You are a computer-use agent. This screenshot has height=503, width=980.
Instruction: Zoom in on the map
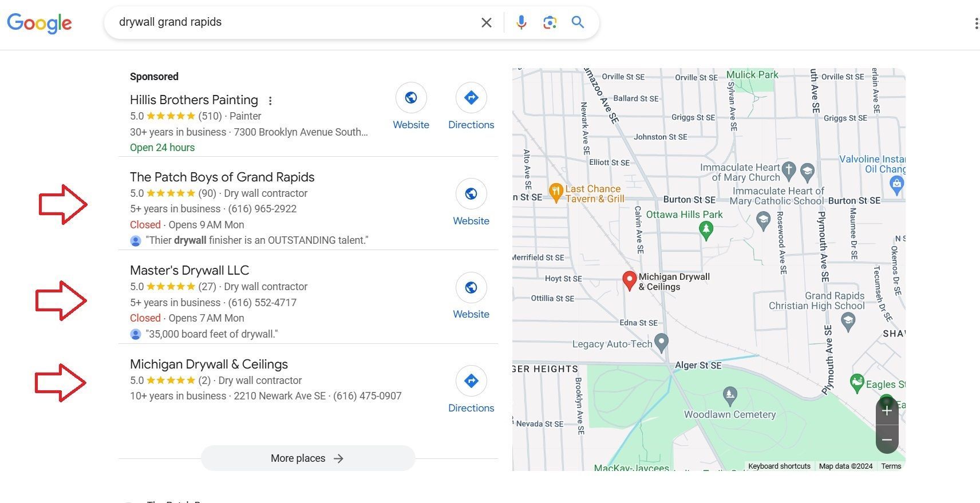[x=887, y=411]
